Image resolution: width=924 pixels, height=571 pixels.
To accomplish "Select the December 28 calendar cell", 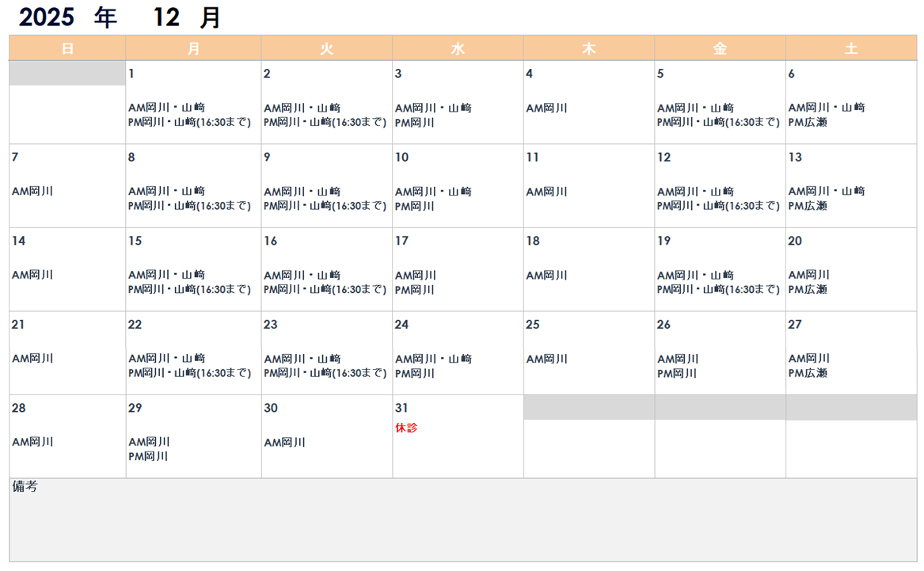I will (66, 436).
